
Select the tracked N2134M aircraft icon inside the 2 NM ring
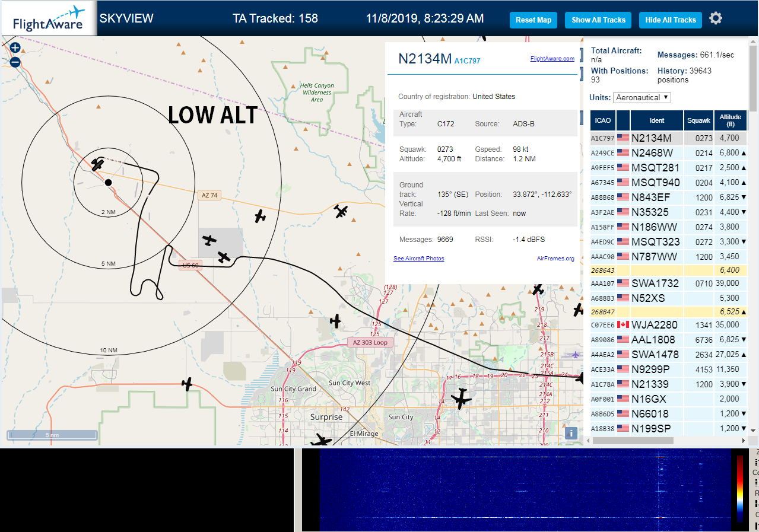tap(98, 163)
